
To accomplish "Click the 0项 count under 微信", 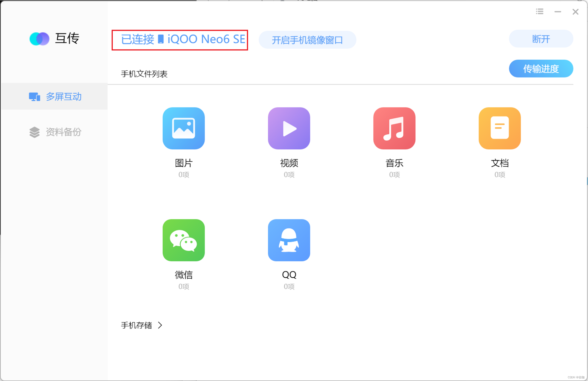I will pos(184,287).
